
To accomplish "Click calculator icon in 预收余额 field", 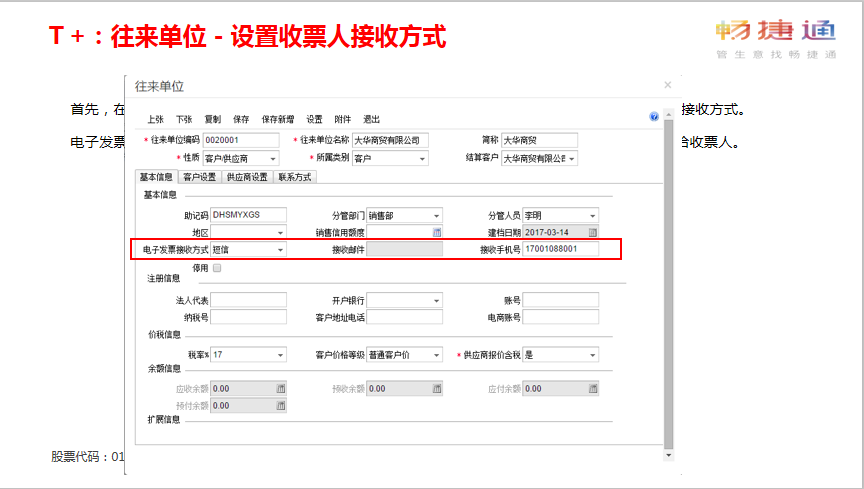I will tap(437, 389).
